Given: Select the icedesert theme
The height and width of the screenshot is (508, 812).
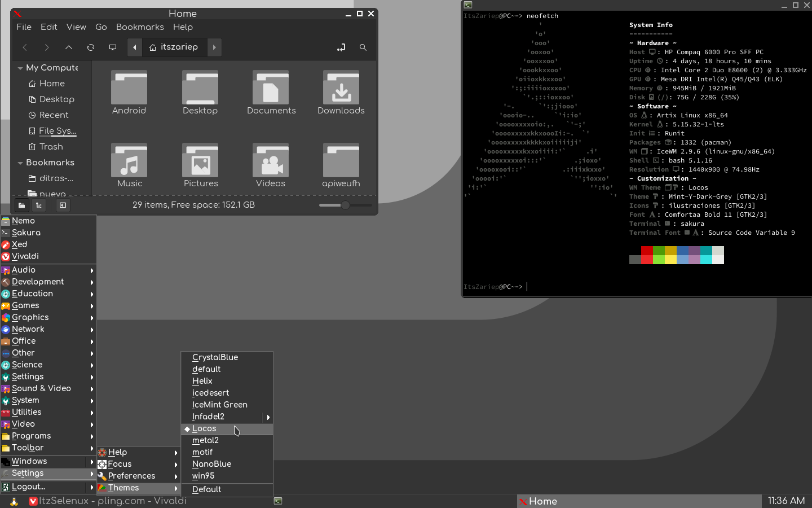Looking at the screenshot, I should pyautogui.click(x=227, y=393).
